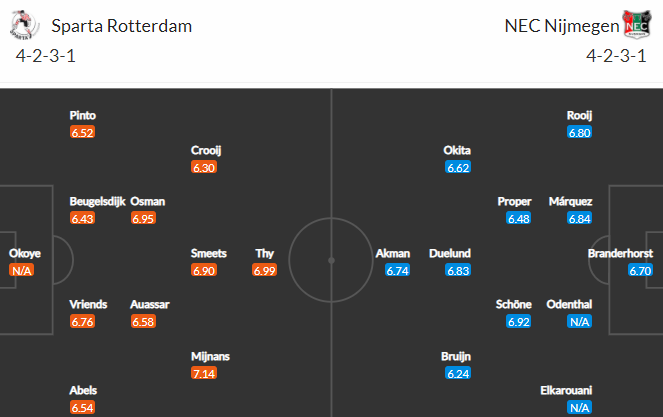Click player name Beugelsdijk
663x417 pixels.
point(98,201)
